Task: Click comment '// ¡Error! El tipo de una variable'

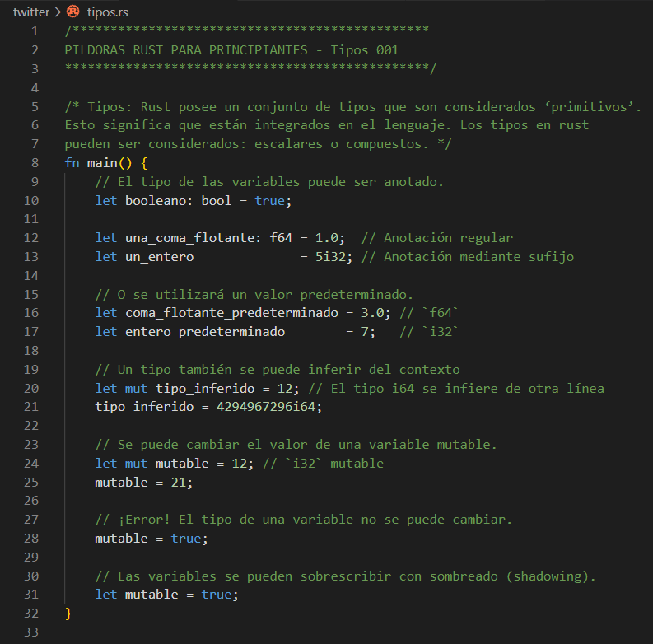Action: (224, 520)
